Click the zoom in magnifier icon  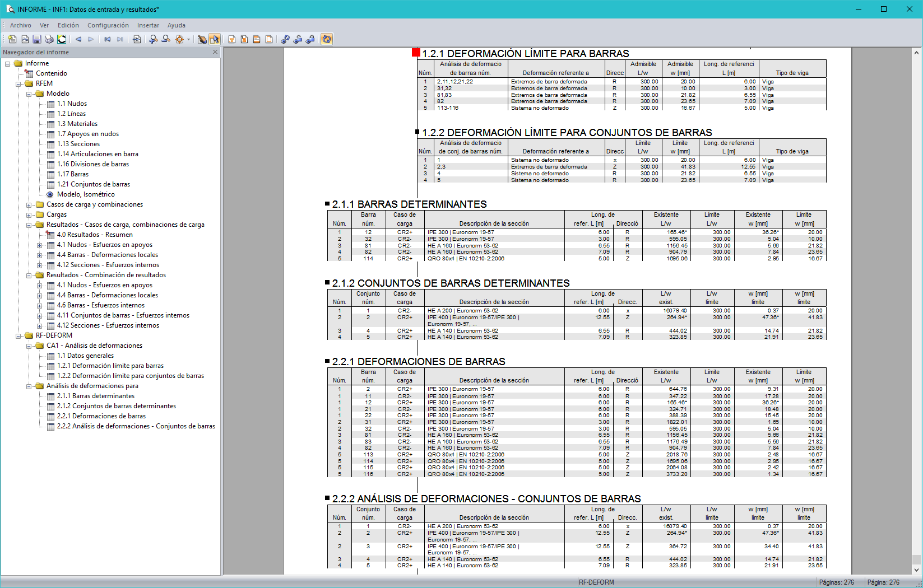[154, 39]
